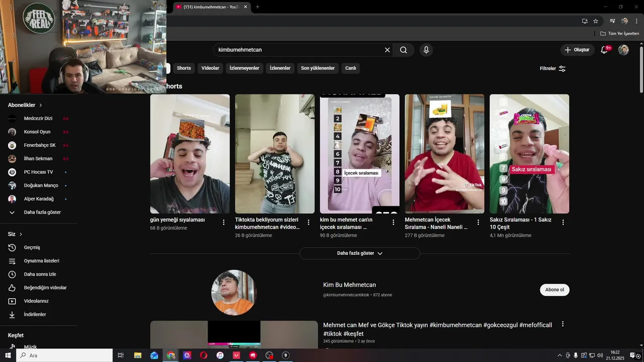Select the Shorts filter chip
644x362 pixels.
[x=184, y=68]
